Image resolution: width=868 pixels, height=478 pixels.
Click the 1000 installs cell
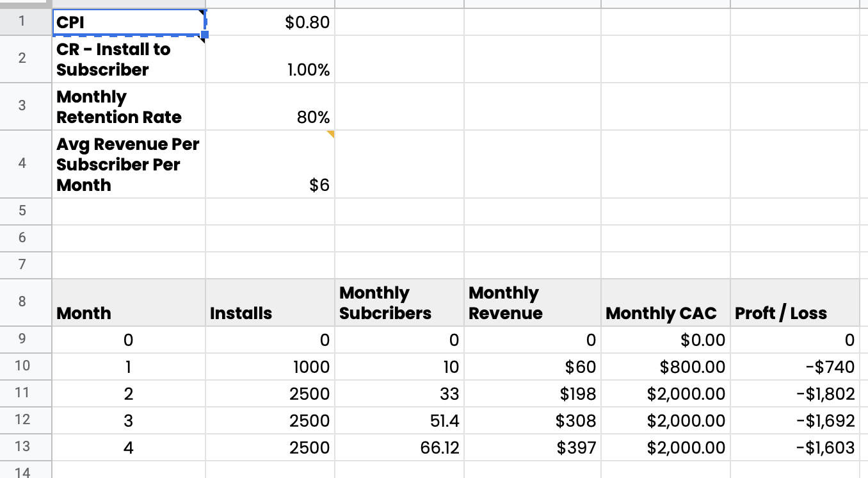click(x=270, y=367)
